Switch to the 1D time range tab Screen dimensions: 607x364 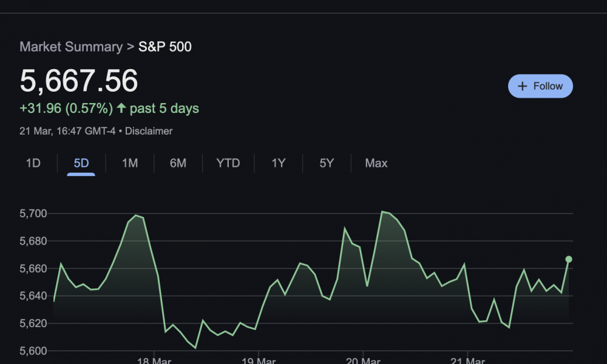tap(33, 163)
